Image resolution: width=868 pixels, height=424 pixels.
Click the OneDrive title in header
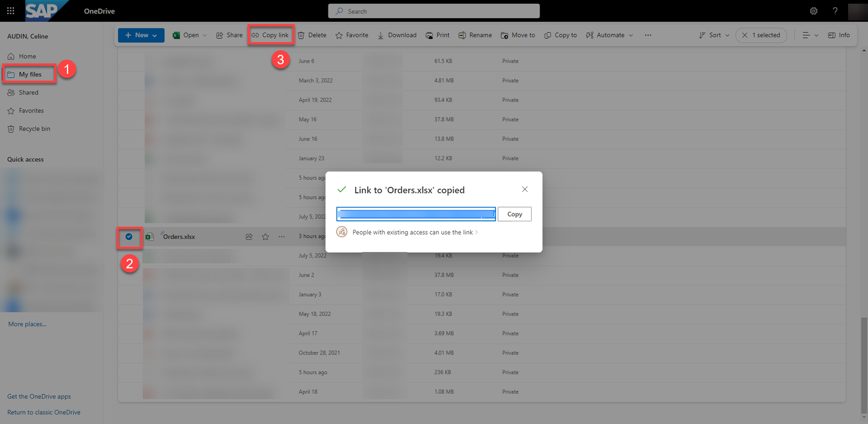click(99, 11)
